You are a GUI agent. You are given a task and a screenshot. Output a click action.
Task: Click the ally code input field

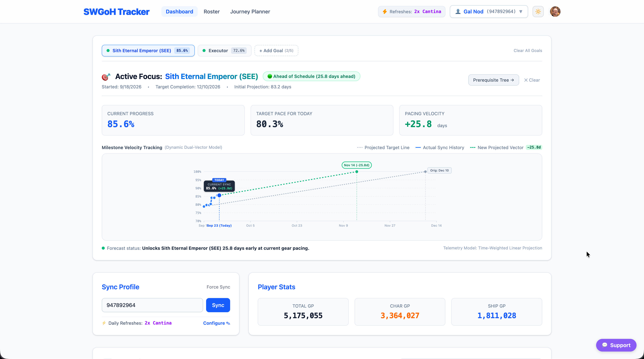click(152, 305)
